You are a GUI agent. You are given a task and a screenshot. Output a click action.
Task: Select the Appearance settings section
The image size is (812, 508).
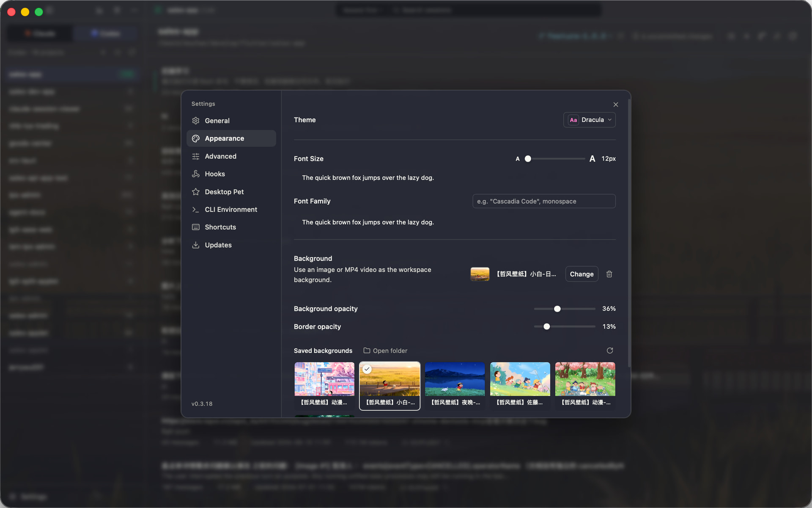[x=231, y=138]
